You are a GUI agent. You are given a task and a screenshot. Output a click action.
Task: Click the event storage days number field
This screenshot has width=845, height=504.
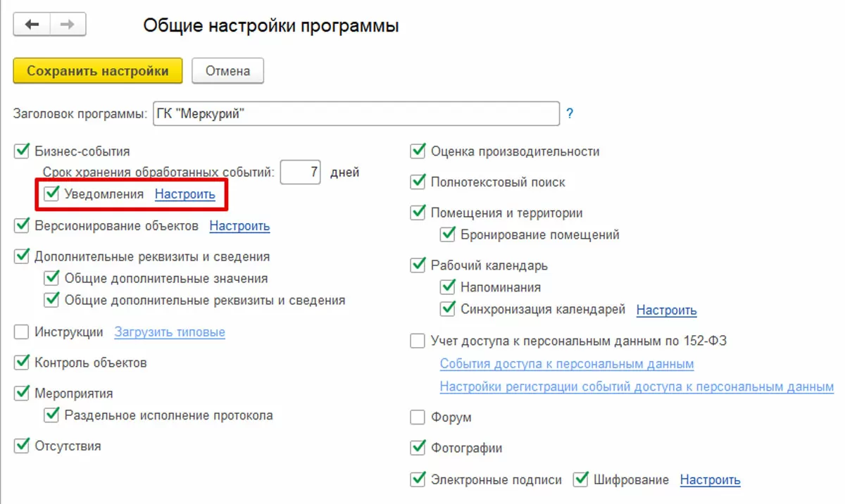coord(301,172)
